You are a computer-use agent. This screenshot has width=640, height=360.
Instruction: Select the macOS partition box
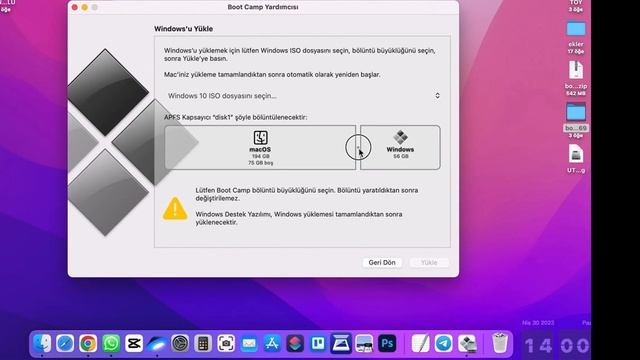tap(260, 147)
